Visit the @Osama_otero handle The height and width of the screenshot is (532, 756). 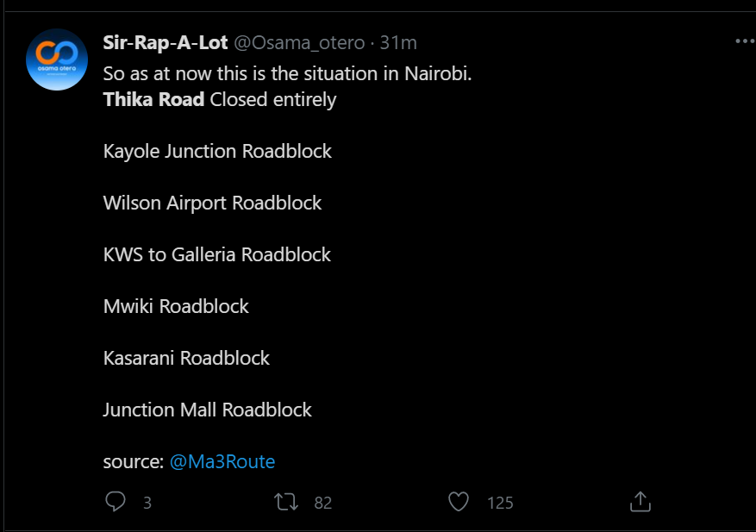(299, 43)
